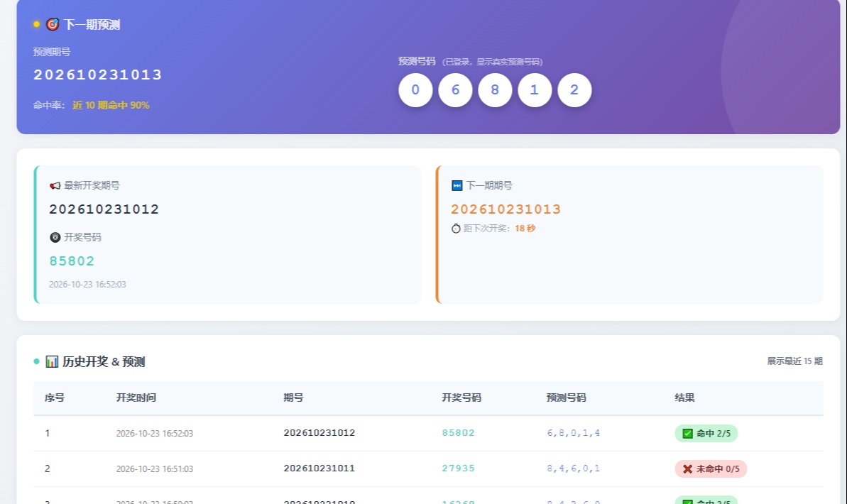Click the next-track icon beside 下一期期号
This screenshot has width=847, height=504.
tap(457, 185)
